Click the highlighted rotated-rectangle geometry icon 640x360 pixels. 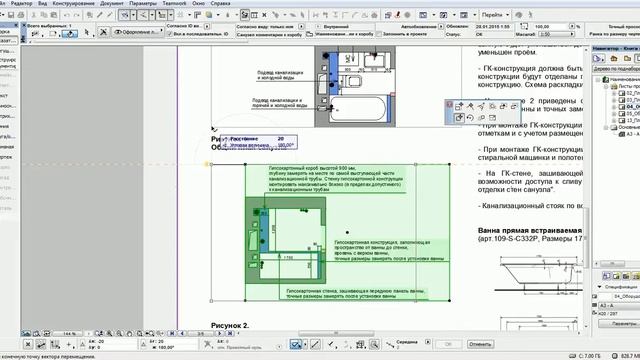(x=70, y=33)
